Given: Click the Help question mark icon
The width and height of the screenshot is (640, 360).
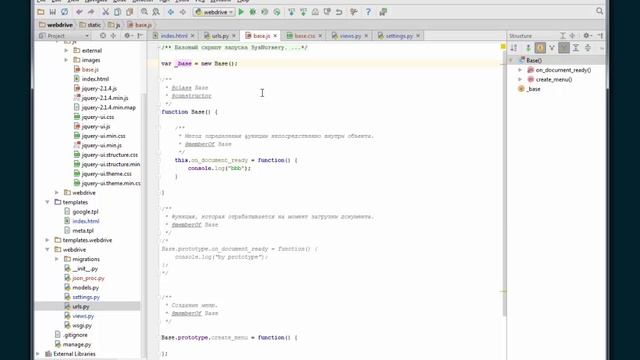Looking at the screenshot, I should tap(368, 12).
